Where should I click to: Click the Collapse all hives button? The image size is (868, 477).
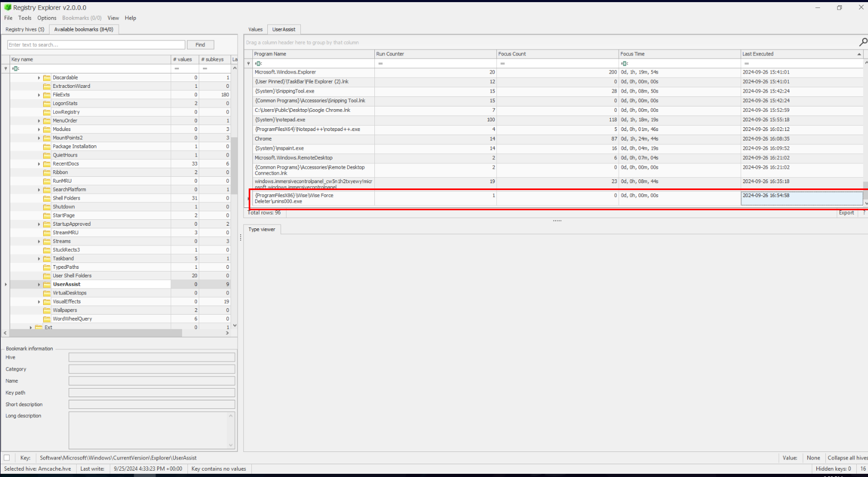tap(847, 457)
